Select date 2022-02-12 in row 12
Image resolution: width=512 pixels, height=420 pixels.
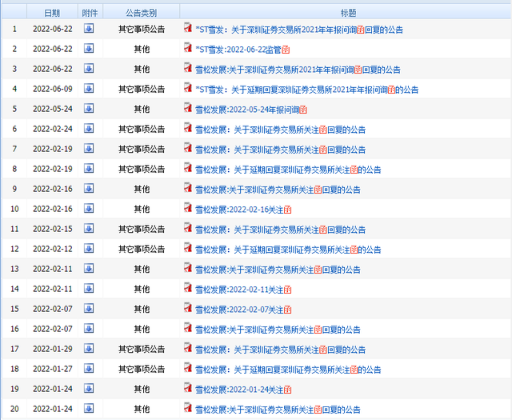point(53,249)
